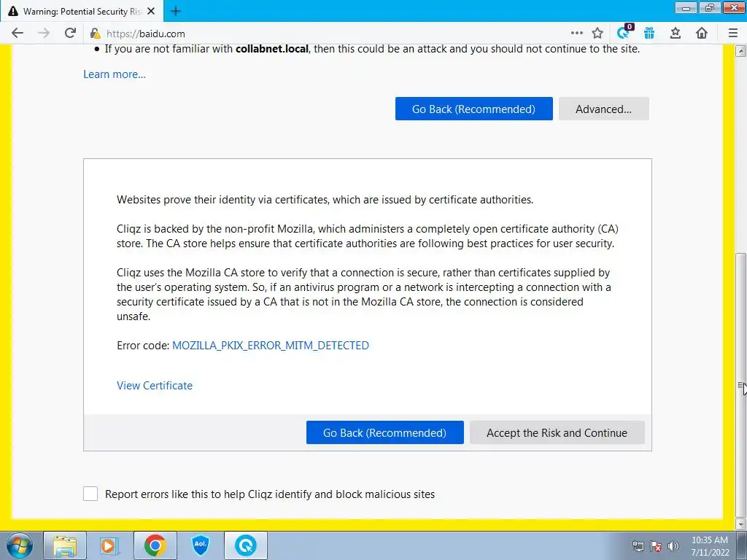Open Windows Explorer from the taskbar
Viewport: 747px width, 560px height.
click(65, 545)
